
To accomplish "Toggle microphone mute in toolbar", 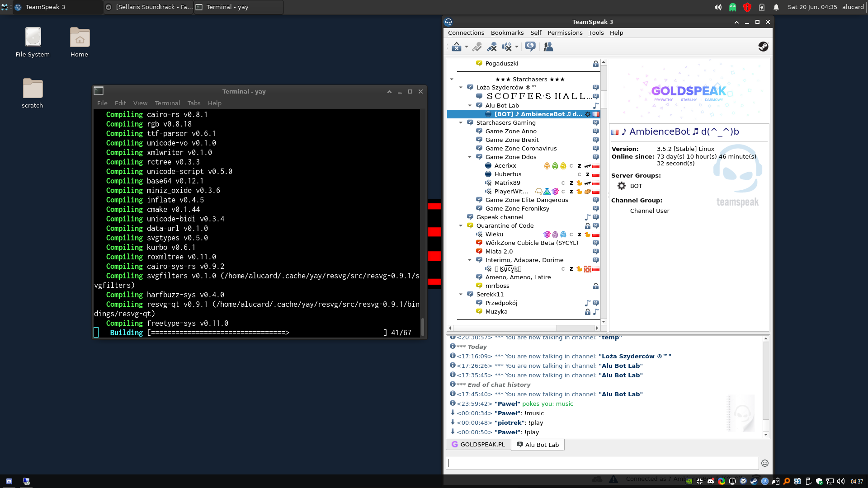I will click(x=492, y=47).
